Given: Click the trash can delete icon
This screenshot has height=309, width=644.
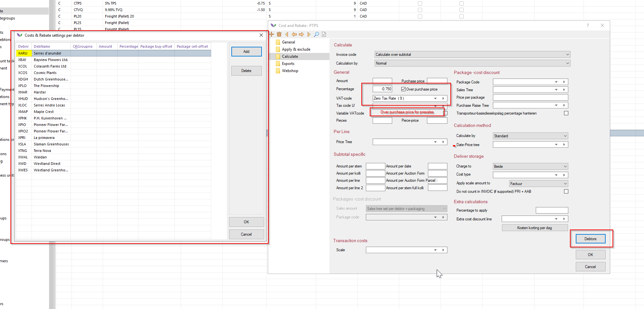Looking at the screenshot, I should (x=279, y=34).
